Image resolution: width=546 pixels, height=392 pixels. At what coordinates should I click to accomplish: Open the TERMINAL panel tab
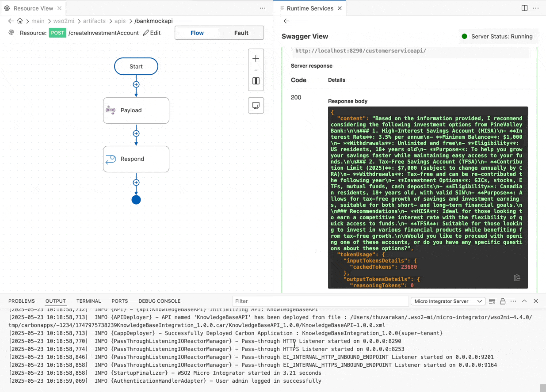[89, 301]
